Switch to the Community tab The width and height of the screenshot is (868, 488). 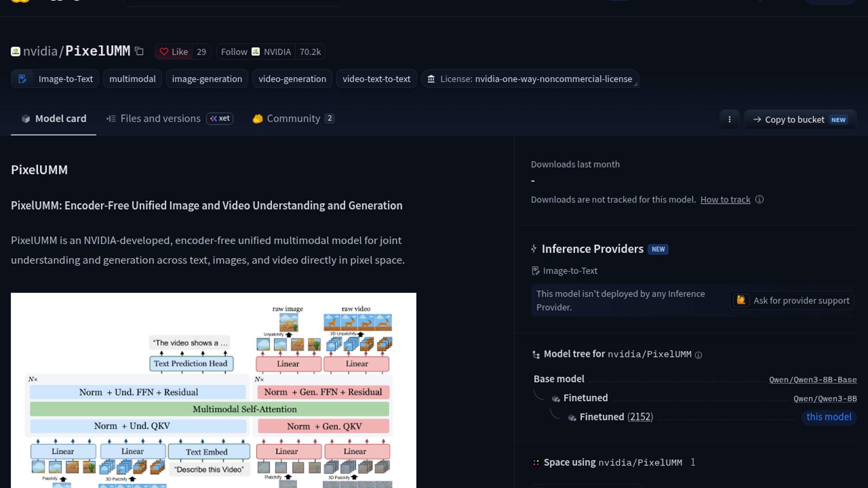pyautogui.click(x=293, y=118)
